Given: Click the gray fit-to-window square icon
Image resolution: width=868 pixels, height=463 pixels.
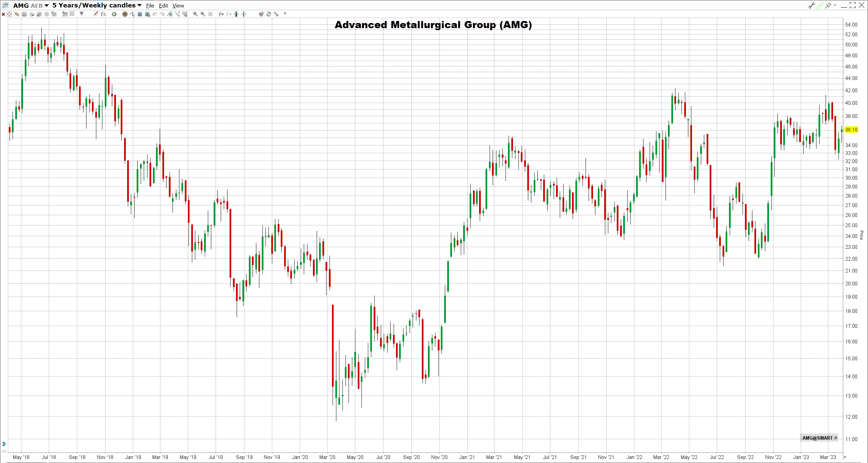Looking at the screenshot, I should (210, 14).
